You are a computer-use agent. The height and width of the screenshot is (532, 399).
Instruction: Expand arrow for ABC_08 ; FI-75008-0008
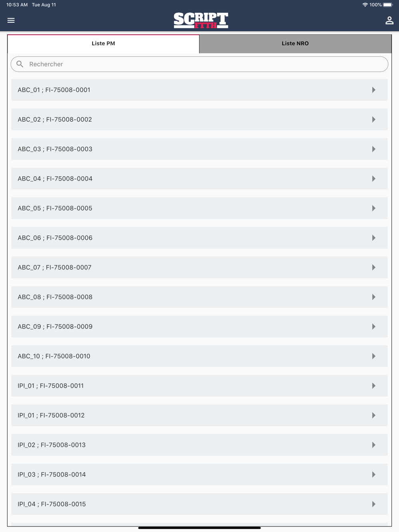(374, 297)
